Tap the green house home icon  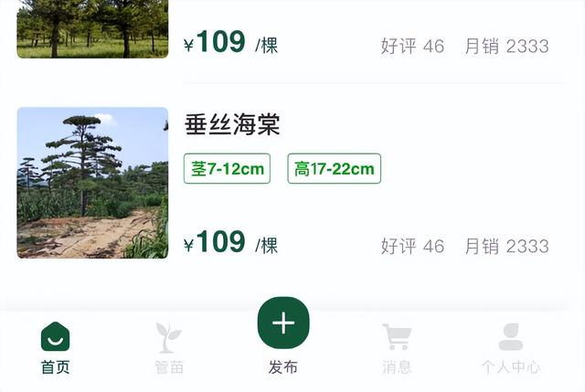point(55,336)
